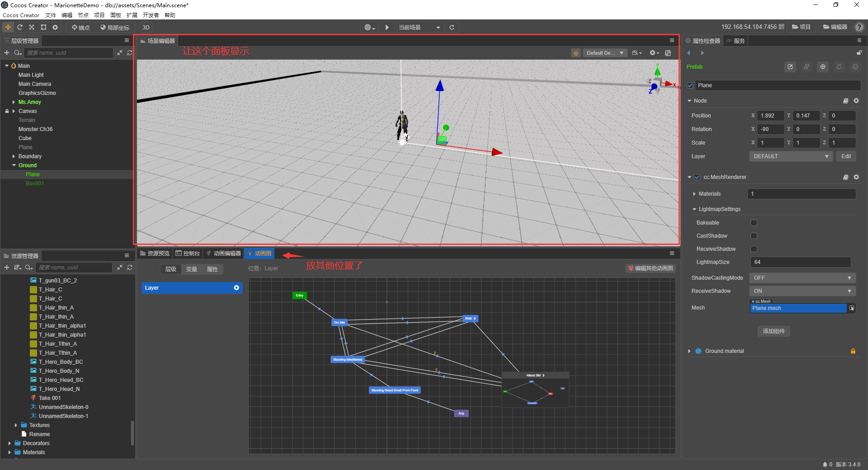Open the Node help document icon
This screenshot has width=868, height=470.
coord(846,101)
